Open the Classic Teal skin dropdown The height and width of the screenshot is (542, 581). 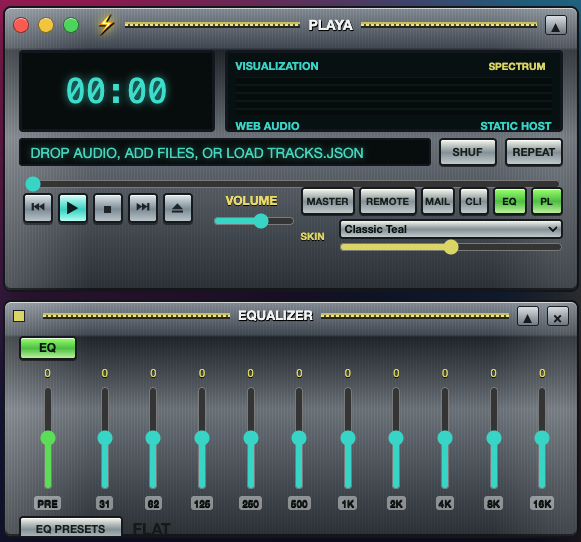[x=451, y=229]
